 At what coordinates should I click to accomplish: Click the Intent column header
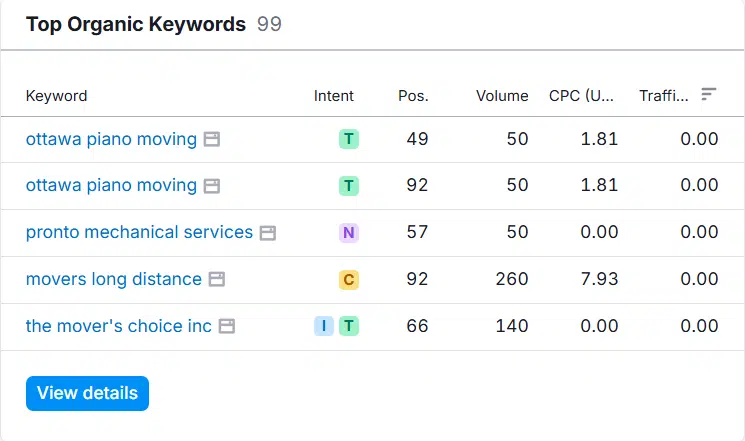pos(333,96)
